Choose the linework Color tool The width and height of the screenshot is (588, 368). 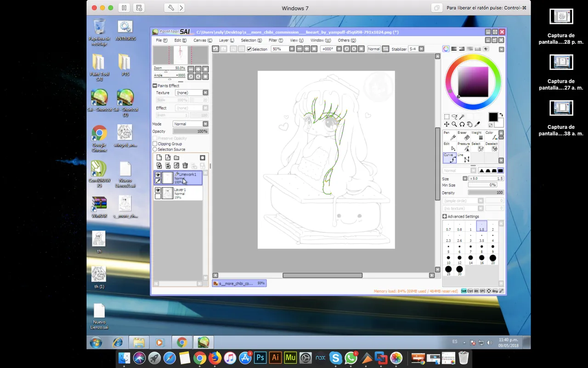click(491, 135)
